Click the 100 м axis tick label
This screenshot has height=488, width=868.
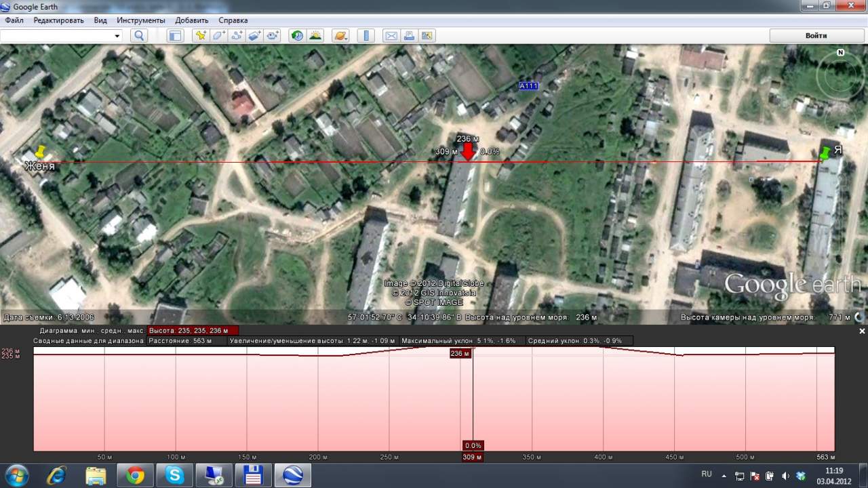pos(176,457)
